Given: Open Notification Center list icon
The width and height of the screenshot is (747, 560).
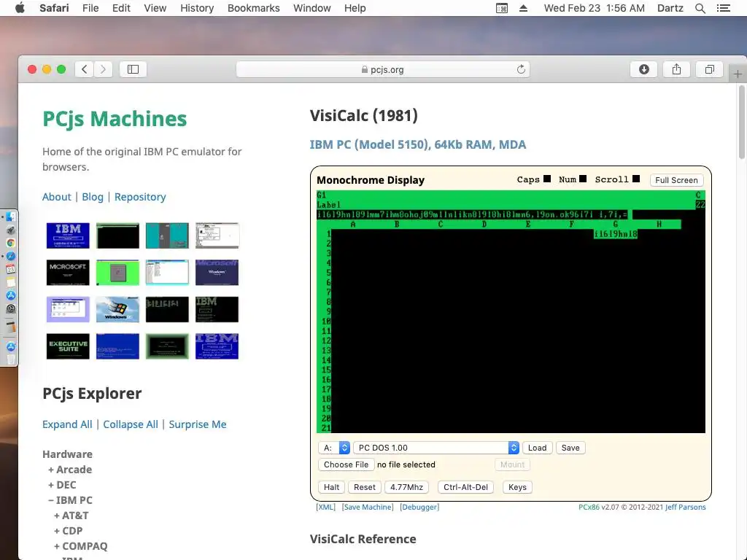Looking at the screenshot, I should [x=723, y=8].
